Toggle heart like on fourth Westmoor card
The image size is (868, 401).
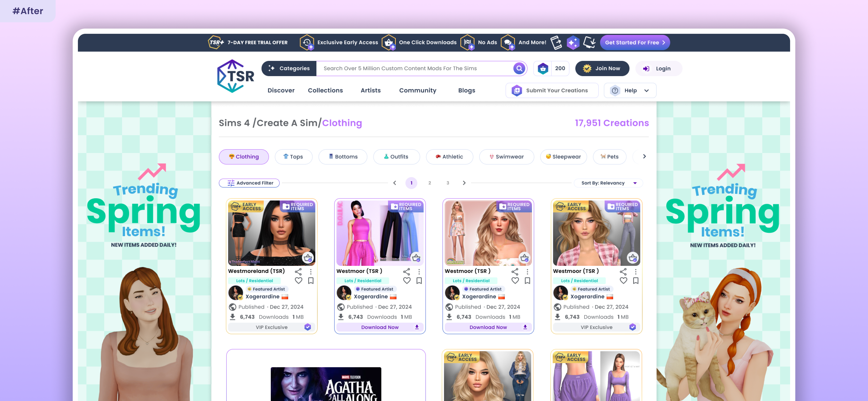click(x=623, y=281)
